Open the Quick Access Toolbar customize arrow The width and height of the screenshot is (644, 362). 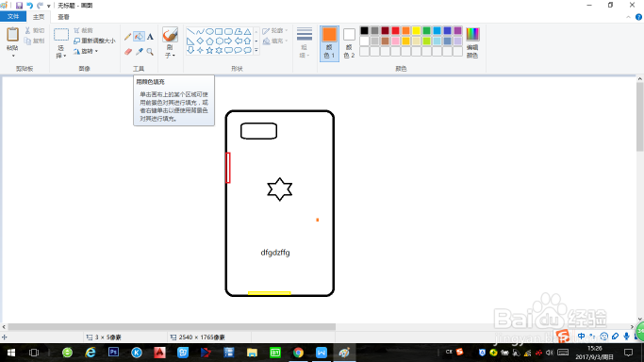pos(48,6)
